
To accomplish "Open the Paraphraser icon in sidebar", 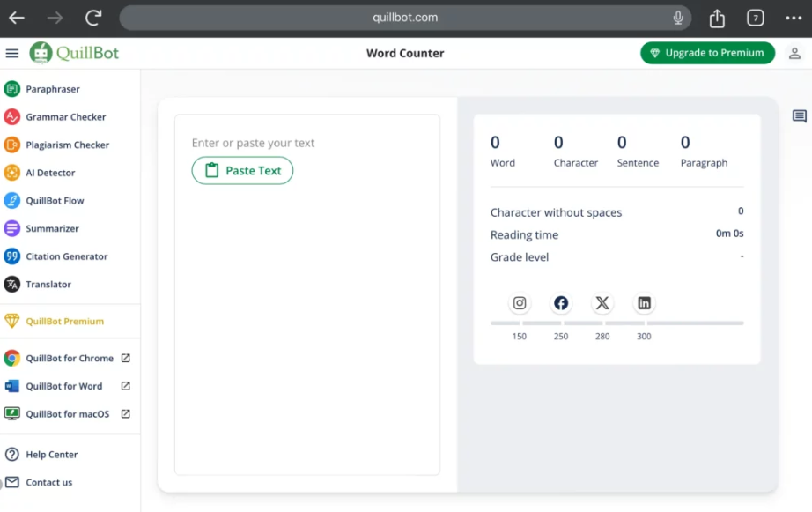I will (12, 89).
